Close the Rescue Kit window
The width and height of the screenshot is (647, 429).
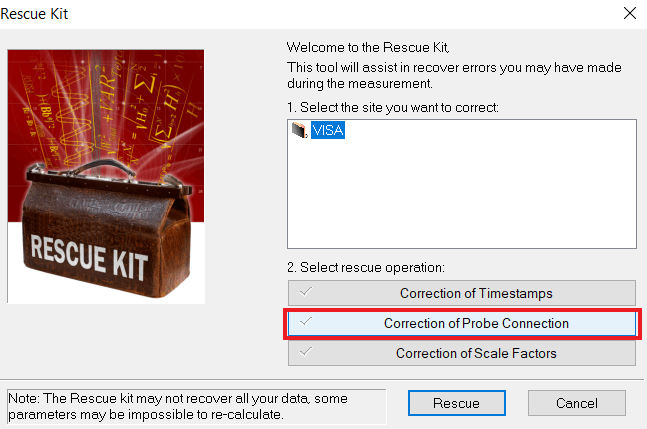[628, 14]
